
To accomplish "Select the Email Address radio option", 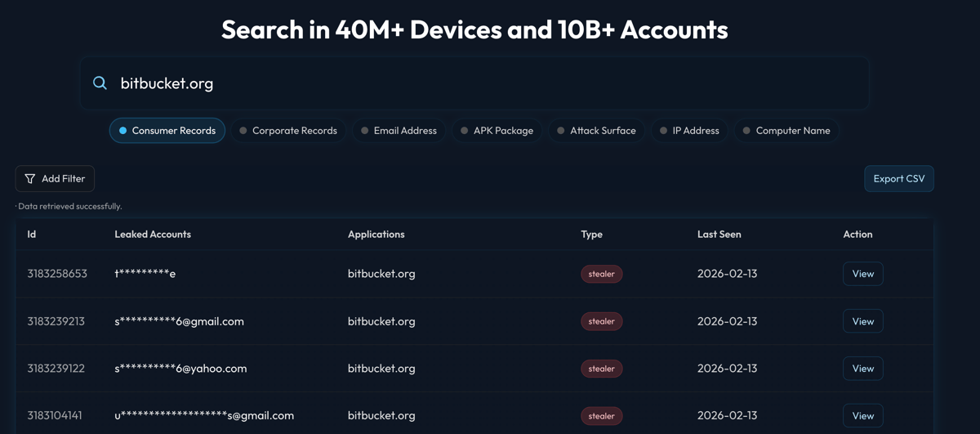I will pos(399,131).
